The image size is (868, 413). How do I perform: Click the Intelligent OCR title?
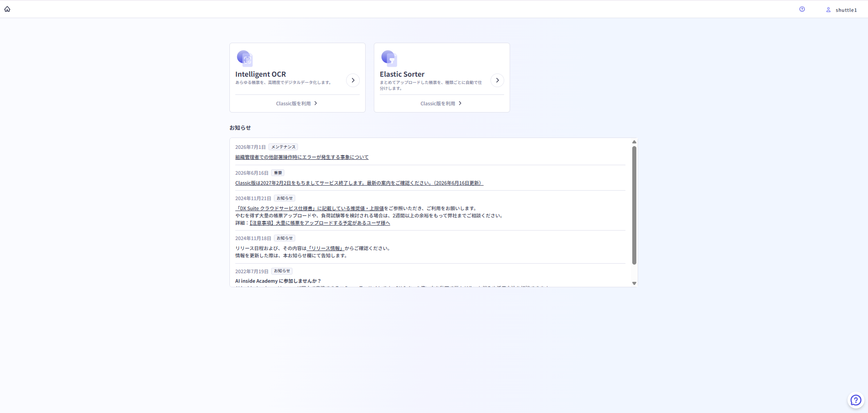pyautogui.click(x=261, y=74)
